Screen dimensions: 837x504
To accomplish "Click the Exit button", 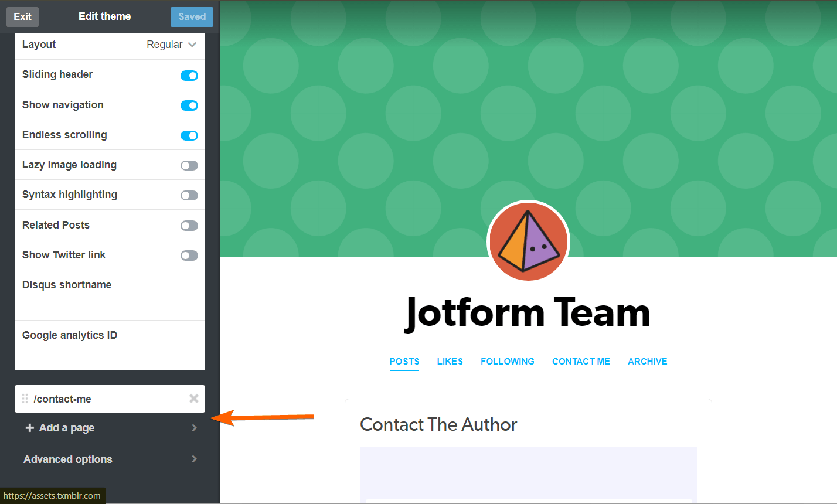I will [x=23, y=16].
